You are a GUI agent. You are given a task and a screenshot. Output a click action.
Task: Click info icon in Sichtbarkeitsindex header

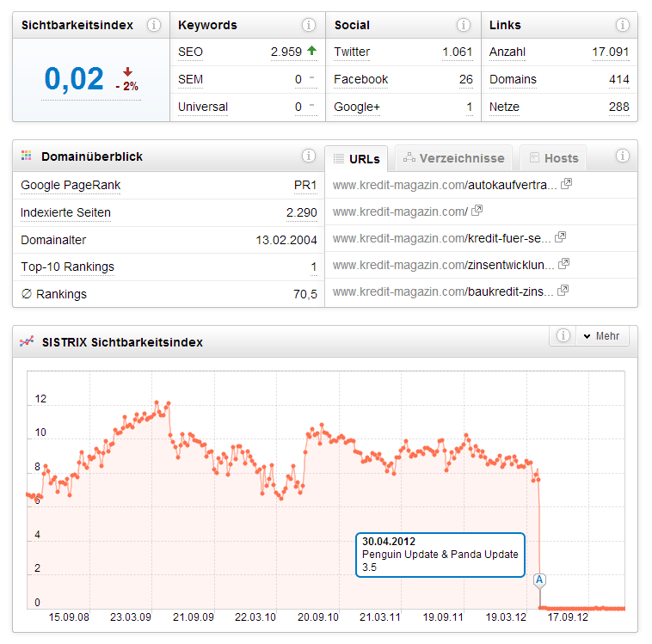pyautogui.click(x=153, y=25)
